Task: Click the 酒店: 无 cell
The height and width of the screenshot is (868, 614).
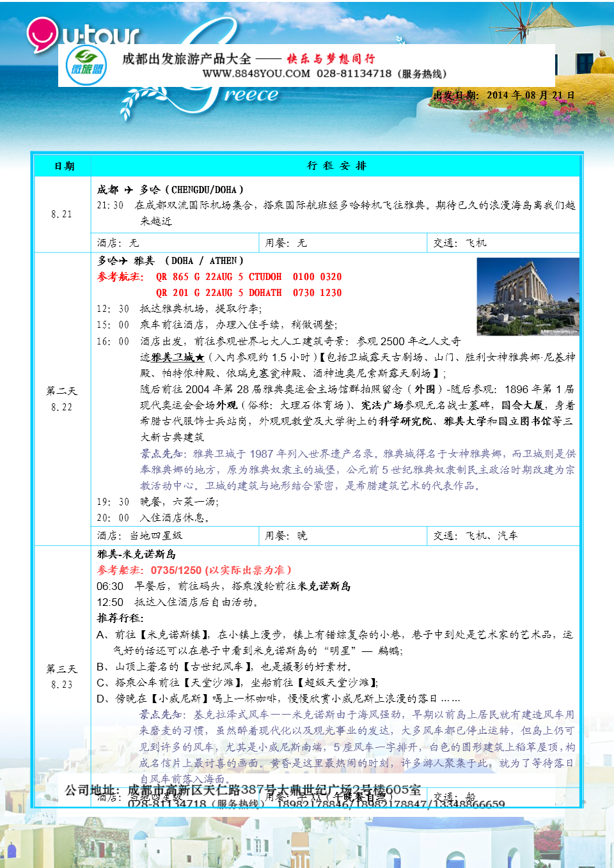Action: click(x=175, y=243)
